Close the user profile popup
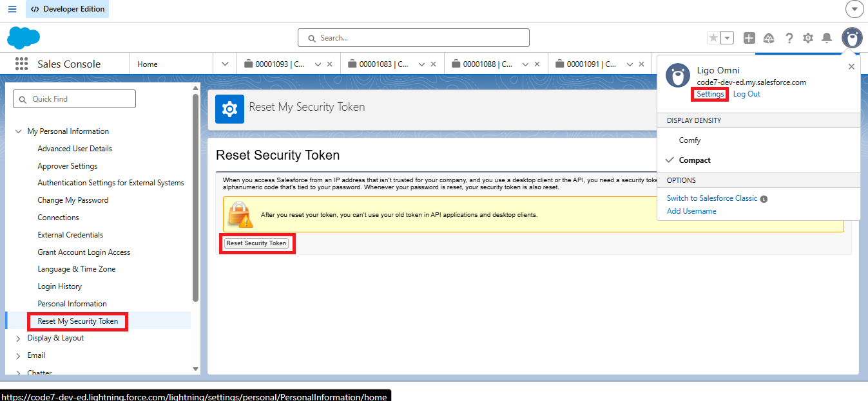Screen dimensions: 868x401 click(x=851, y=66)
